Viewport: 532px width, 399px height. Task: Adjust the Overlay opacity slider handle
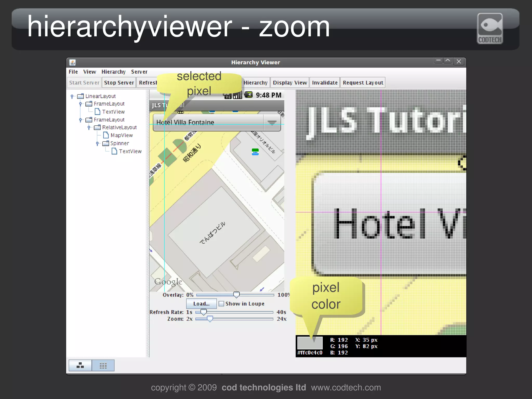click(236, 295)
